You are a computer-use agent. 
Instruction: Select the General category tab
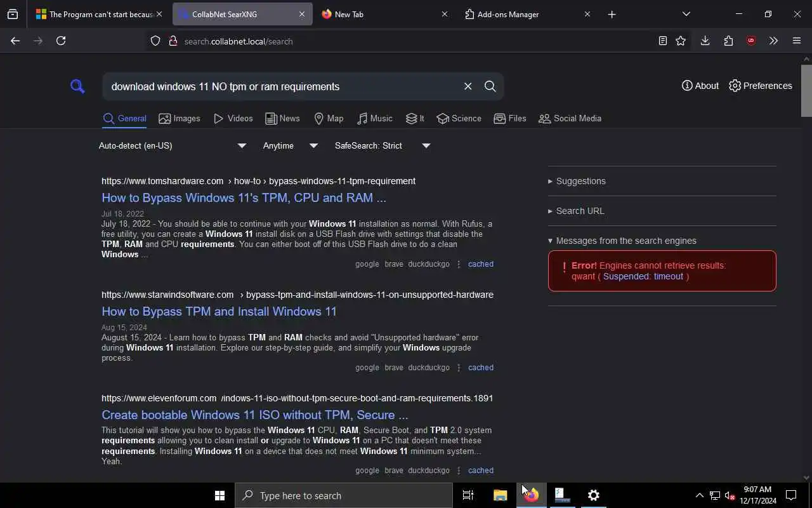click(125, 119)
